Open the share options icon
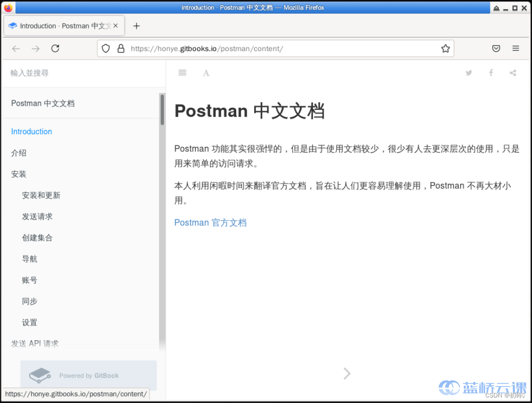 coord(513,73)
